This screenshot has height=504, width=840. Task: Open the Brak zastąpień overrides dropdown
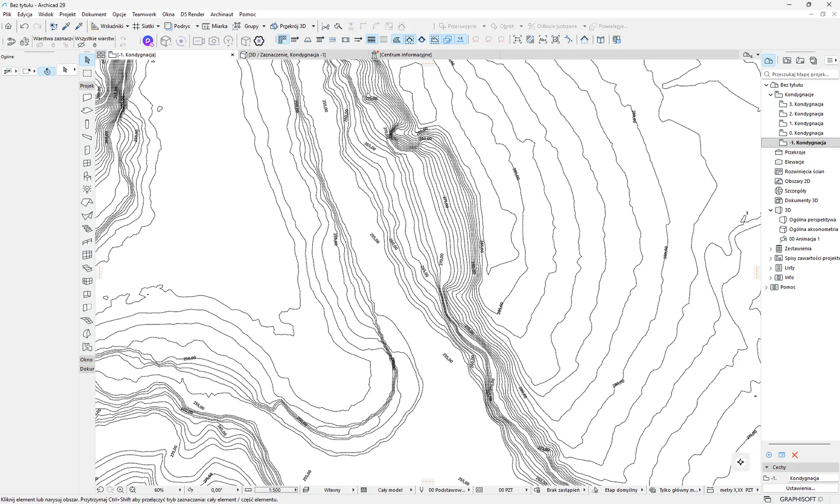click(x=563, y=490)
